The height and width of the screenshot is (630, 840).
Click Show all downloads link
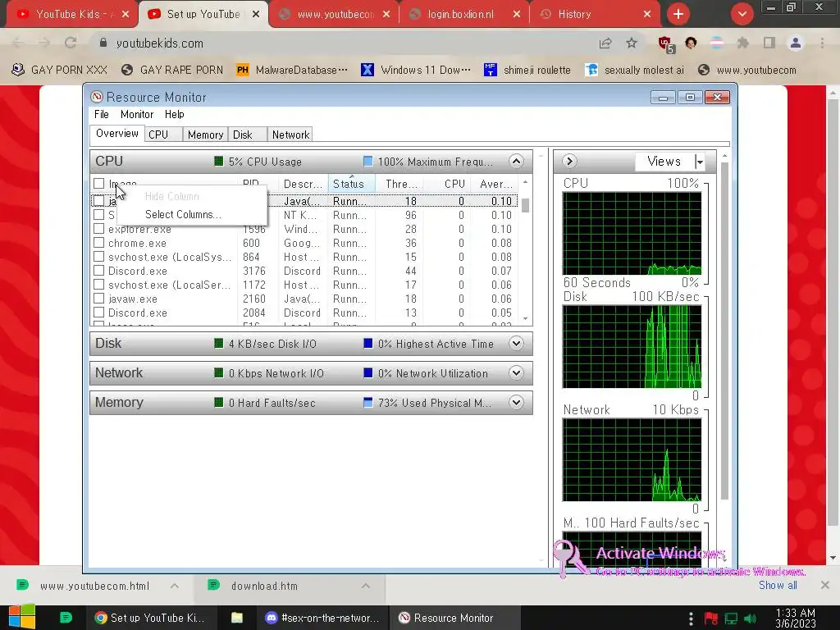pos(778,585)
